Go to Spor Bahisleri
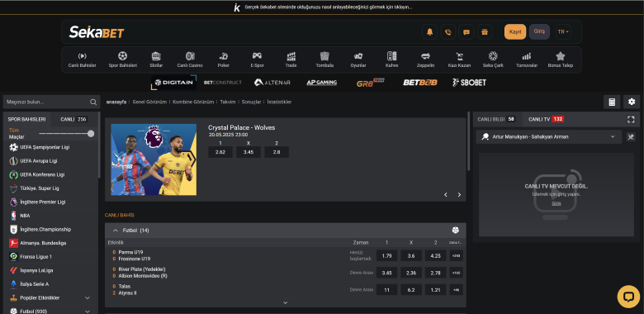This screenshot has height=314, width=644. coord(122,60)
